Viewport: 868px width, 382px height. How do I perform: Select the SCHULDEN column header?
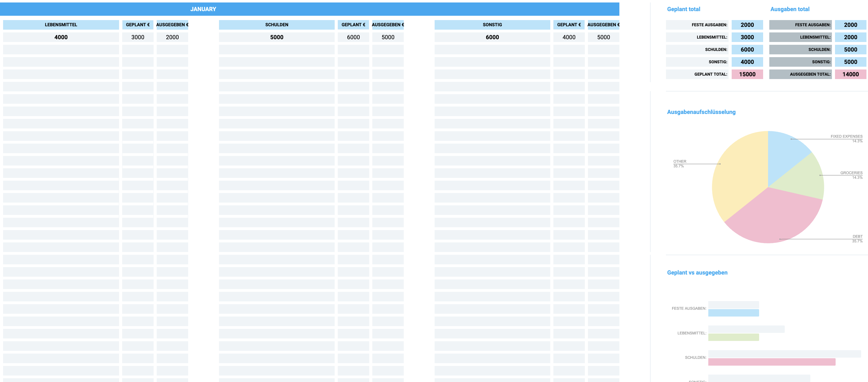277,25
